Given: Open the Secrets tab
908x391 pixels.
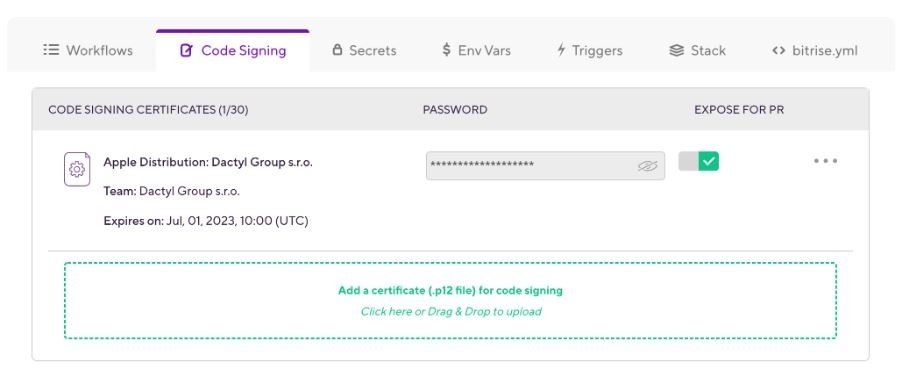Looking at the screenshot, I should coord(364,50).
